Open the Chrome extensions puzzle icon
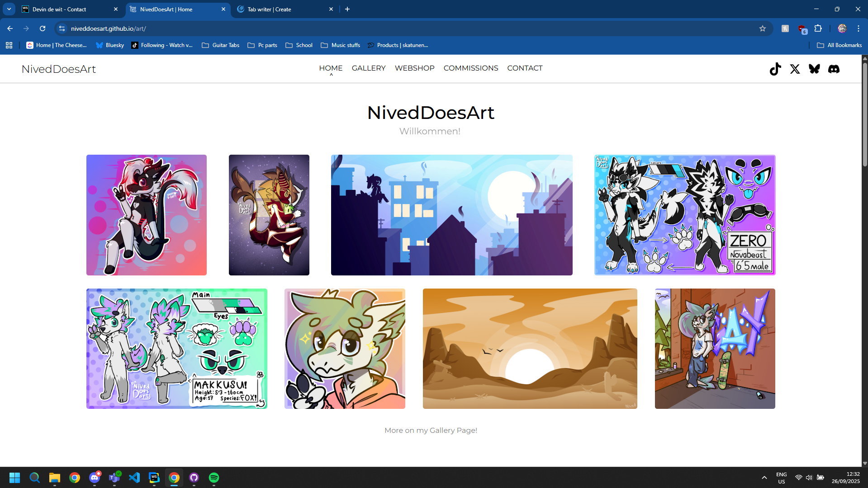The height and width of the screenshot is (488, 868). tap(818, 28)
